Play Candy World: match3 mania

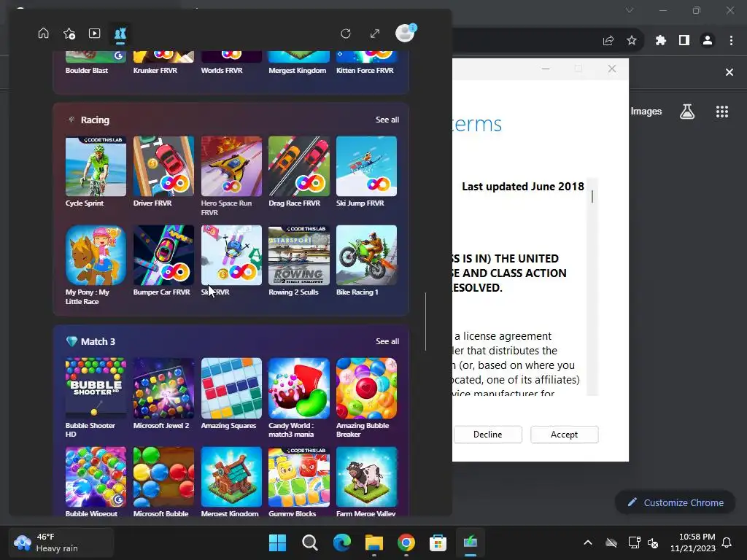(x=298, y=388)
